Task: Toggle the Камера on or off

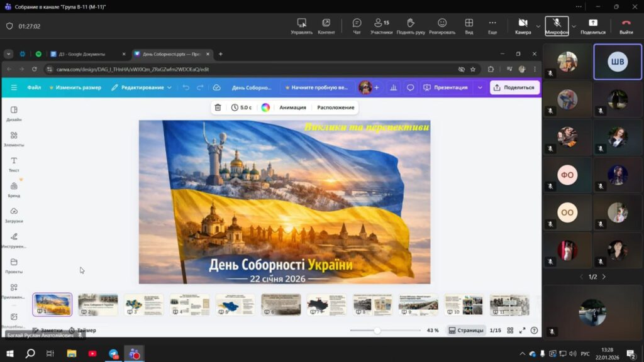Action: pyautogui.click(x=523, y=26)
